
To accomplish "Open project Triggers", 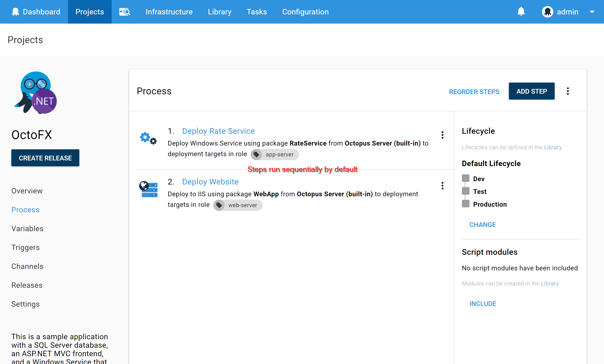I will click(x=25, y=247).
